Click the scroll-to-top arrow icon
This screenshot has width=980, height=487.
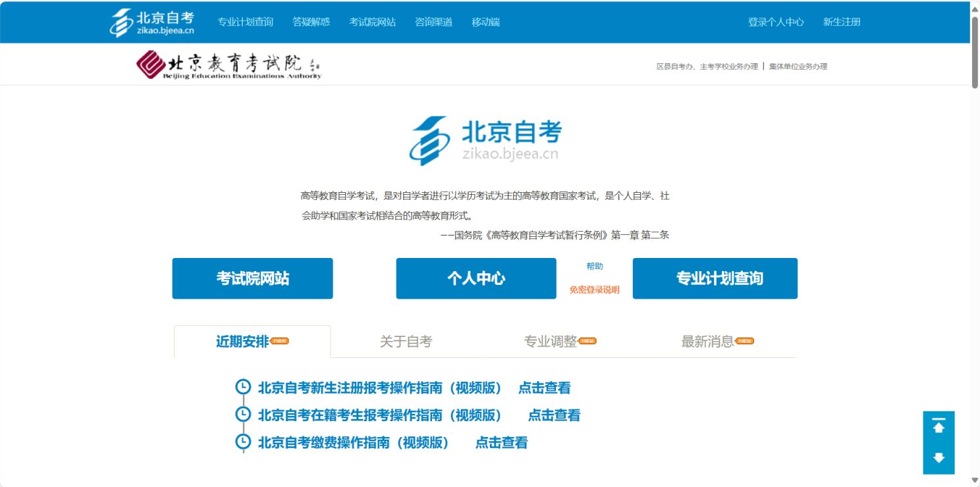tap(939, 426)
